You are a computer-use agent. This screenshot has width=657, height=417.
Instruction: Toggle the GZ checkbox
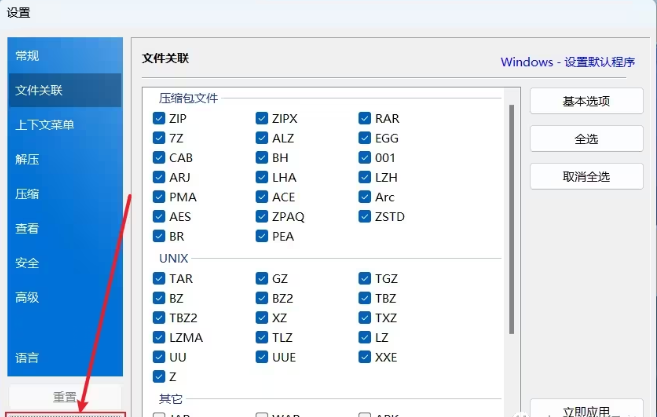[x=261, y=278]
